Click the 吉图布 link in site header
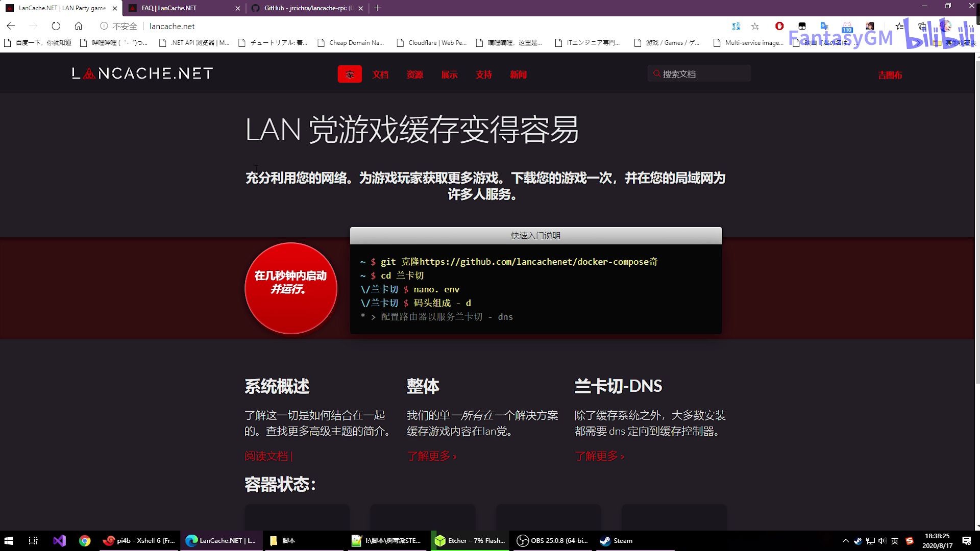 [x=890, y=75]
